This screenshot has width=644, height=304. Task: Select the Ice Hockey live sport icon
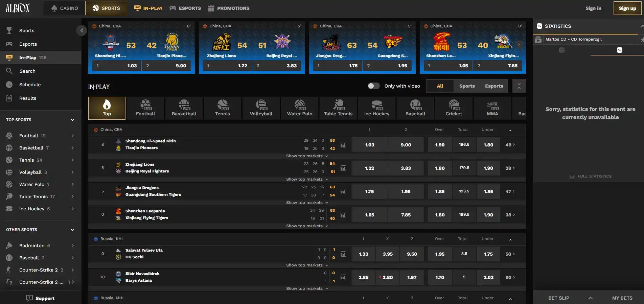coord(377,108)
